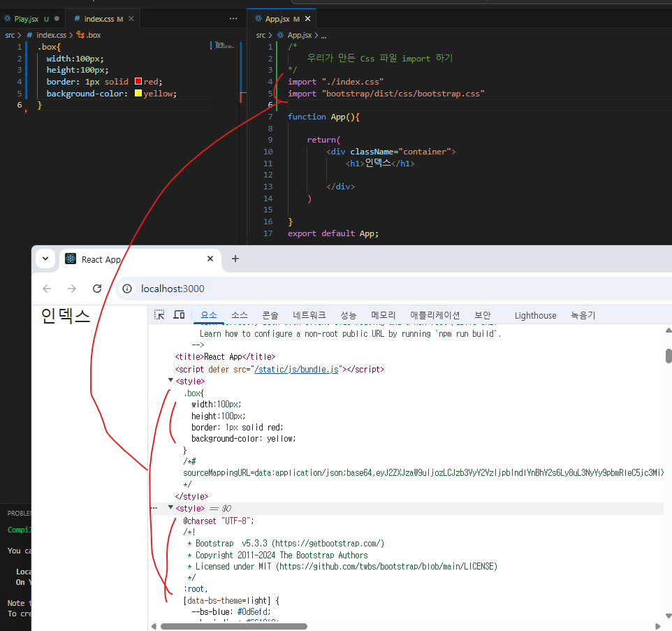
Task: Click the PROBLEMS panel tab in VS Code
Action: coord(19,513)
